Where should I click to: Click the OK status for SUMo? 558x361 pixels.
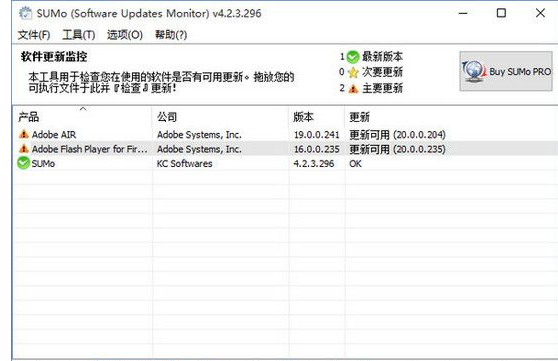(355, 163)
